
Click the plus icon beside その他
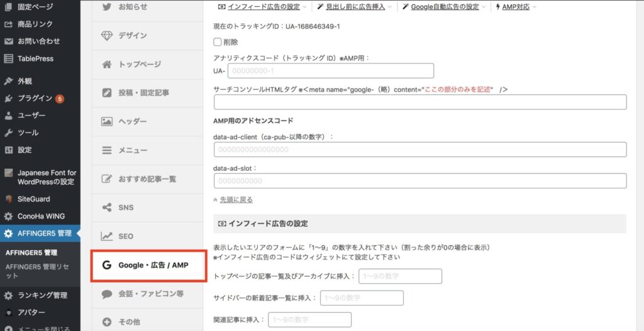[107, 322]
